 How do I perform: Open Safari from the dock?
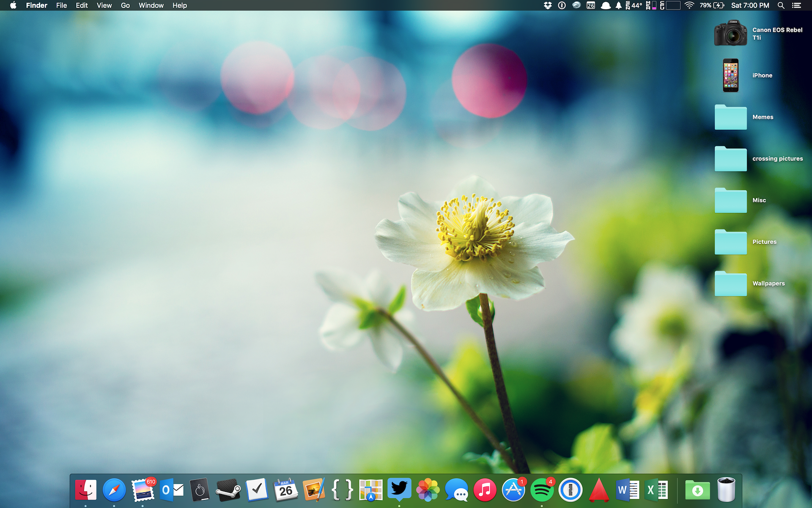pos(114,490)
